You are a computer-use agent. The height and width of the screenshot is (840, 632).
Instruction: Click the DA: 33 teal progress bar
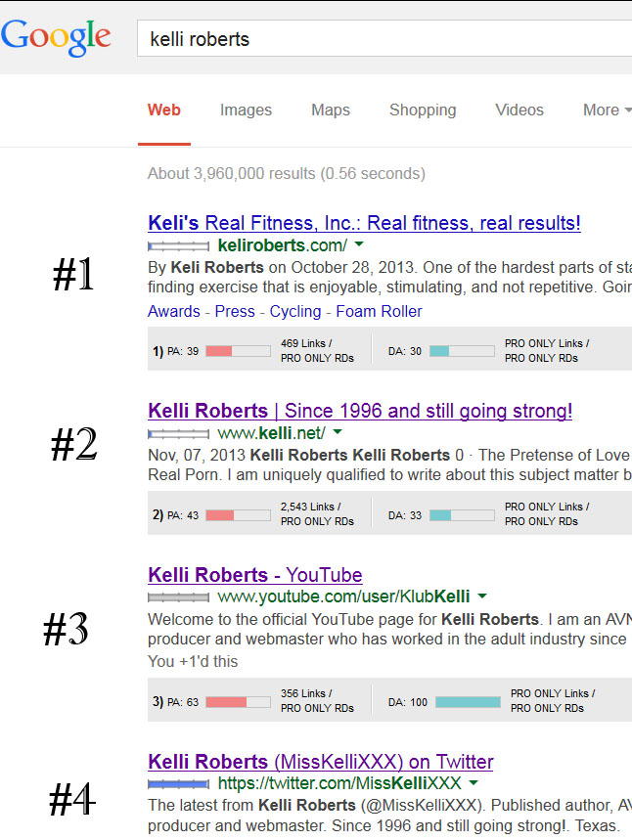(462, 515)
